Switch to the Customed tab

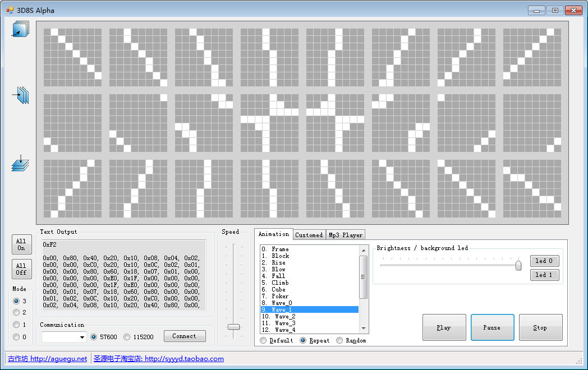pos(309,235)
